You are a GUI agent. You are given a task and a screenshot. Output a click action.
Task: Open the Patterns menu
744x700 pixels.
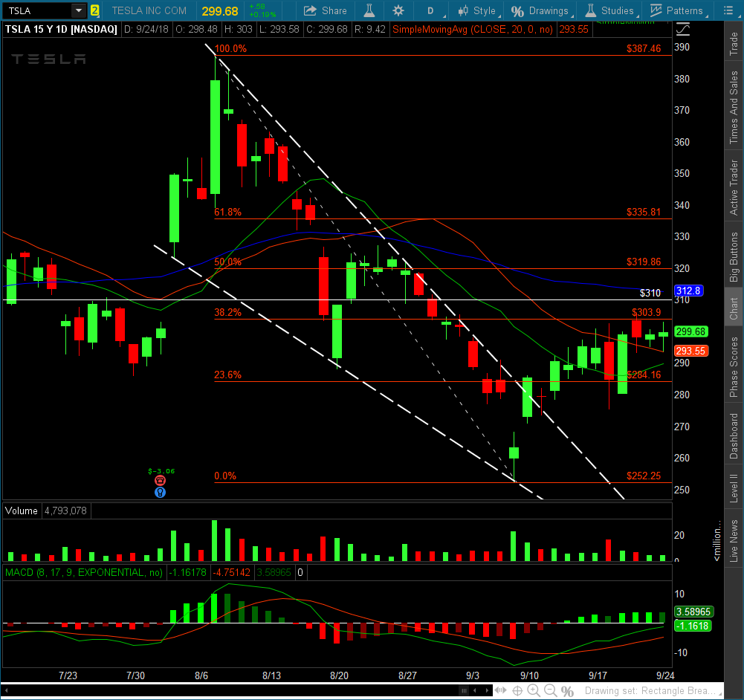[679, 10]
